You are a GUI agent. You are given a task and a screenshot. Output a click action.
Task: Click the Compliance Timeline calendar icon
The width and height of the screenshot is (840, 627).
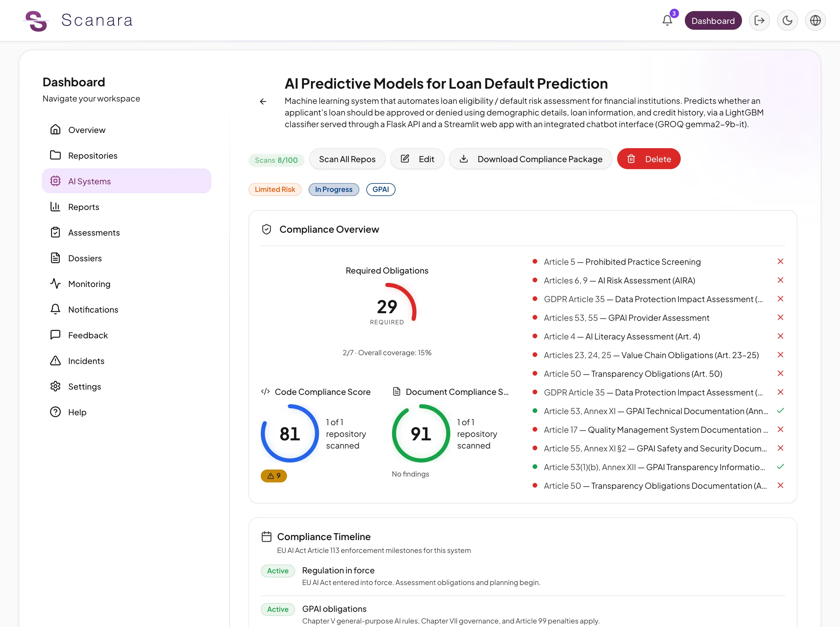(x=267, y=537)
